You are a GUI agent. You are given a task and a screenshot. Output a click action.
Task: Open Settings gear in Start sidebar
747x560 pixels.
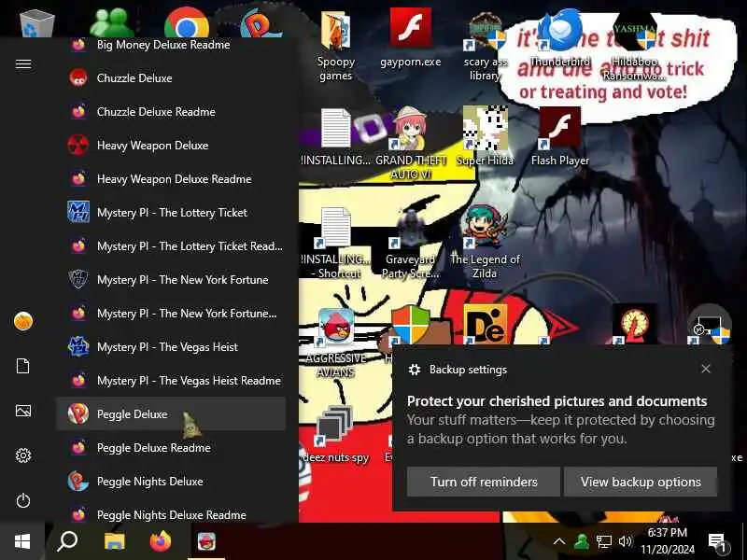coord(22,455)
